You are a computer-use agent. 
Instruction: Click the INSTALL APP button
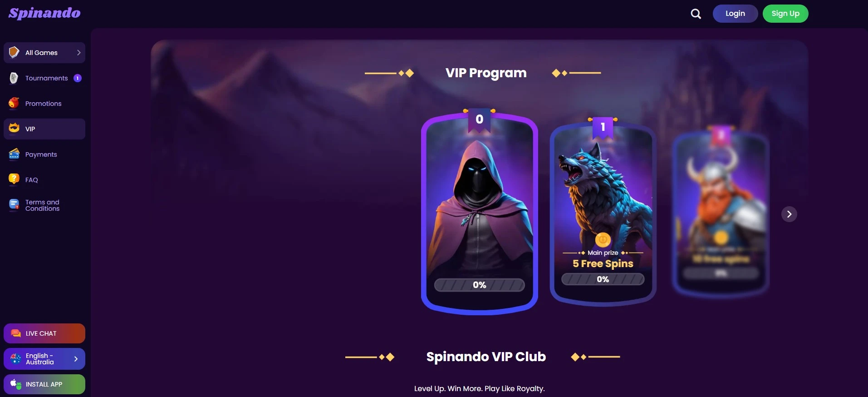pos(44,384)
